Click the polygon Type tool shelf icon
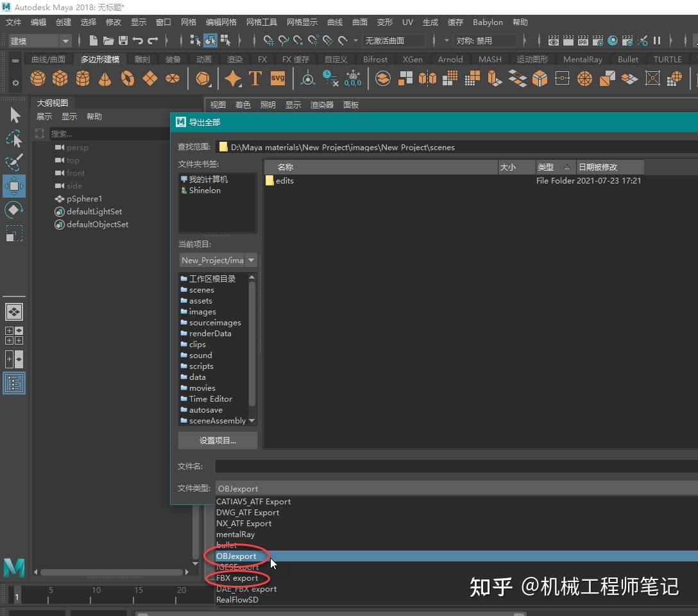The height and width of the screenshot is (616, 698). 255,78
